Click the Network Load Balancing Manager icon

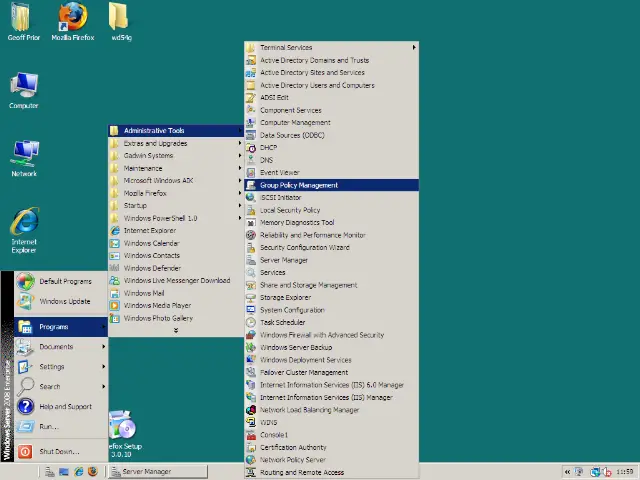[x=251, y=410]
